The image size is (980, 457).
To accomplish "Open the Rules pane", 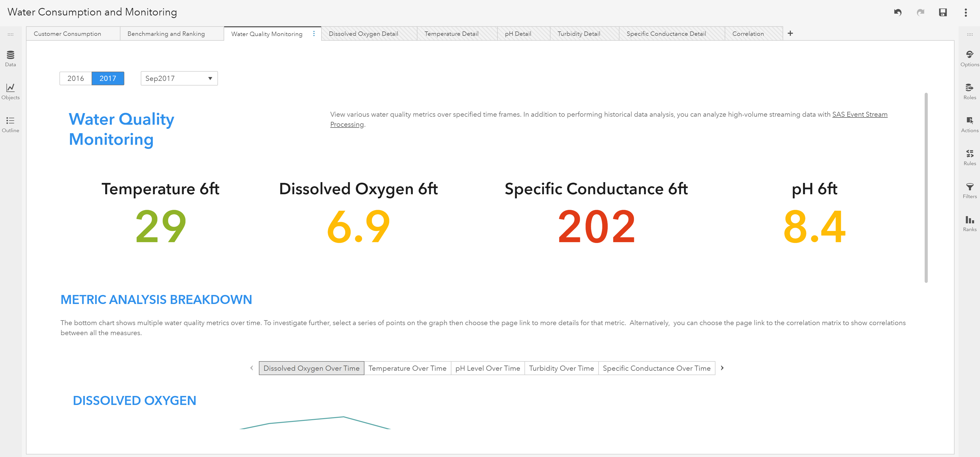I will coord(969,157).
